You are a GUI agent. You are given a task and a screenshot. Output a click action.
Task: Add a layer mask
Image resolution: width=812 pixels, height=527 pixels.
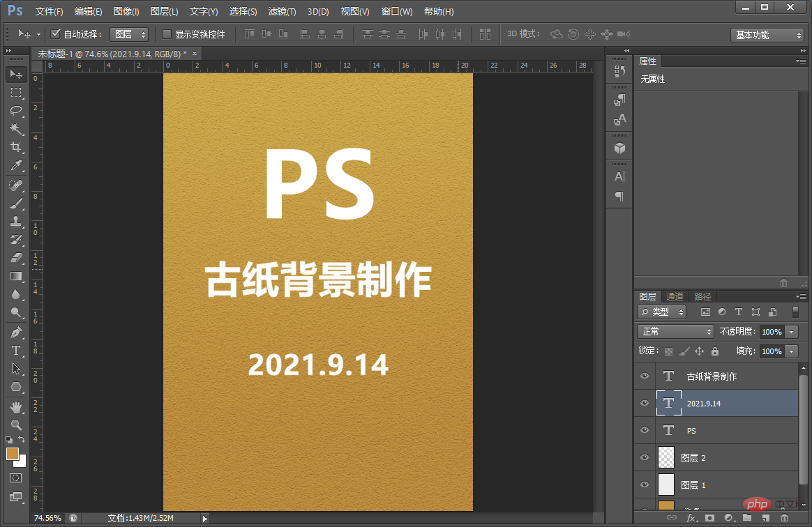(710, 518)
